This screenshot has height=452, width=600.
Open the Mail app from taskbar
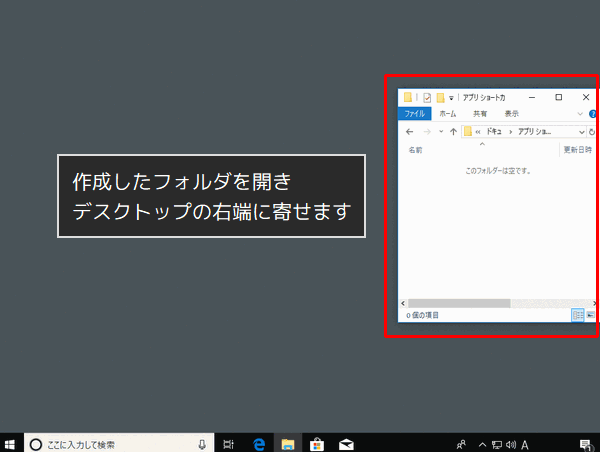click(346, 444)
